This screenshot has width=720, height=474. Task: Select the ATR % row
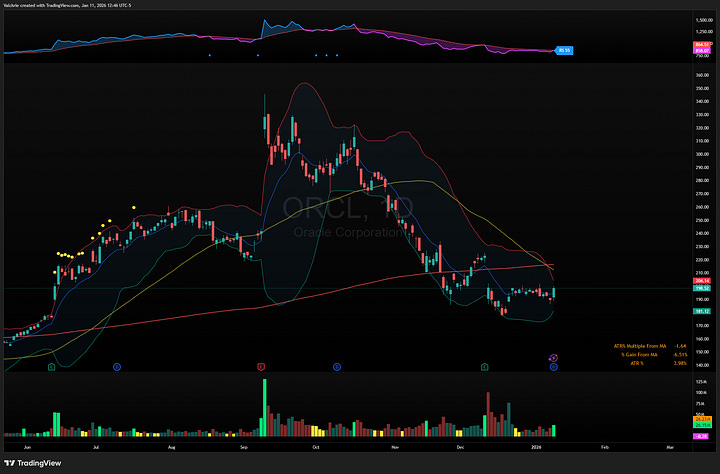click(659, 363)
